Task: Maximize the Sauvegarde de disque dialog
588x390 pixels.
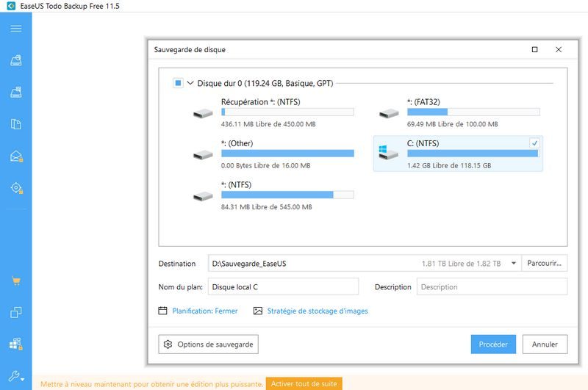Action: [535, 49]
